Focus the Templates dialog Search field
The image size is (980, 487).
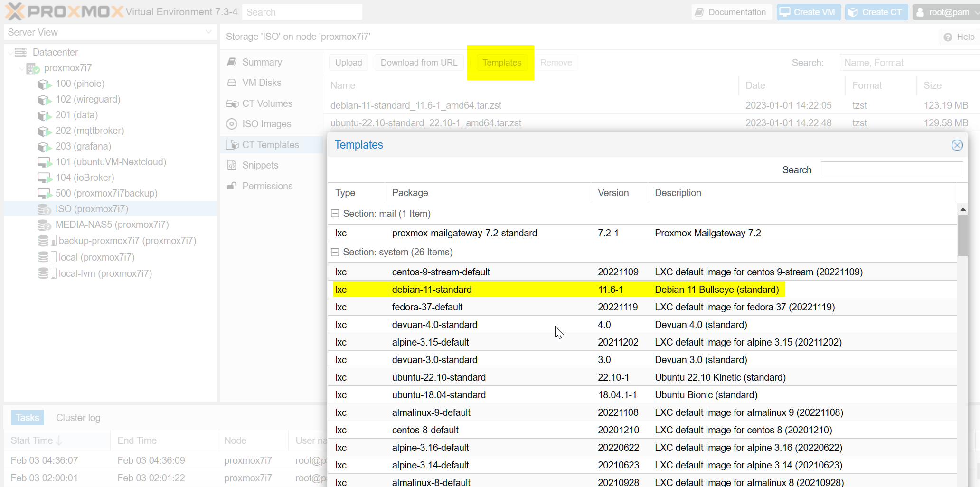coord(892,170)
